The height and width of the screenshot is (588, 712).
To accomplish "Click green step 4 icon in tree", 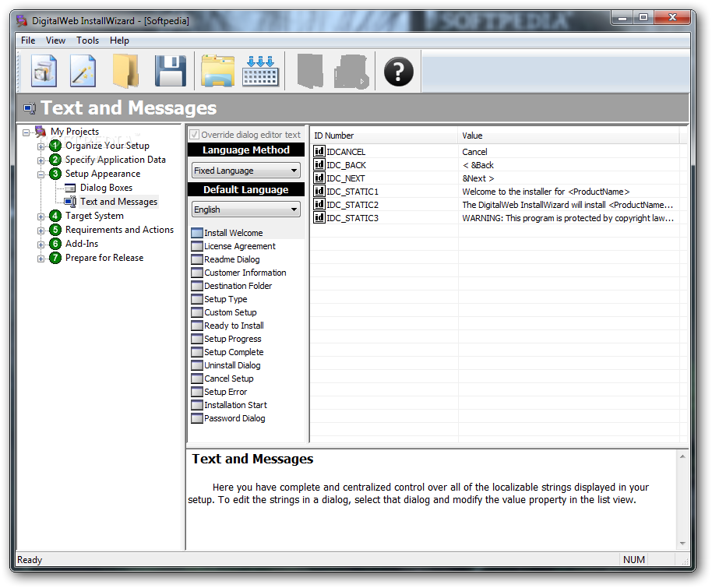I will [x=55, y=216].
